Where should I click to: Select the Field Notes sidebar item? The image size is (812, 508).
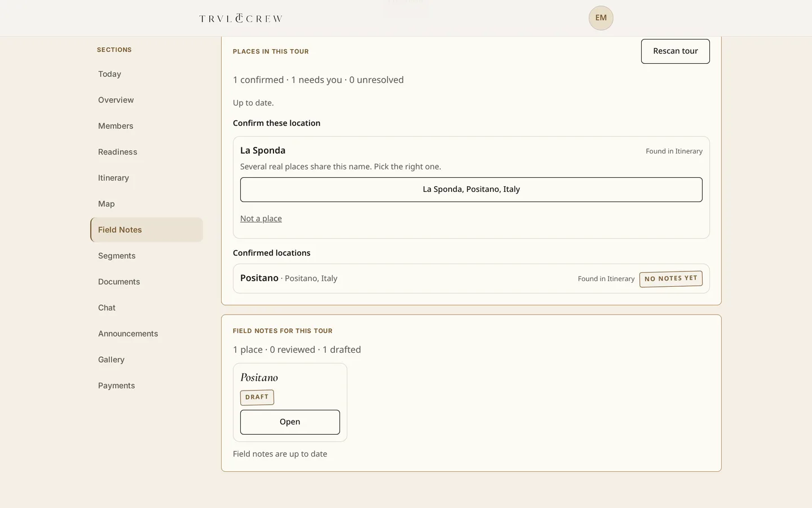point(147,230)
